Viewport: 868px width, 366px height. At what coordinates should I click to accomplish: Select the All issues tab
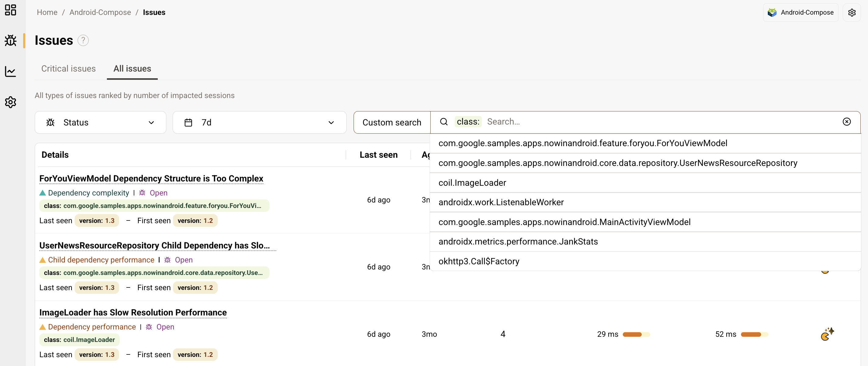pos(132,69)
